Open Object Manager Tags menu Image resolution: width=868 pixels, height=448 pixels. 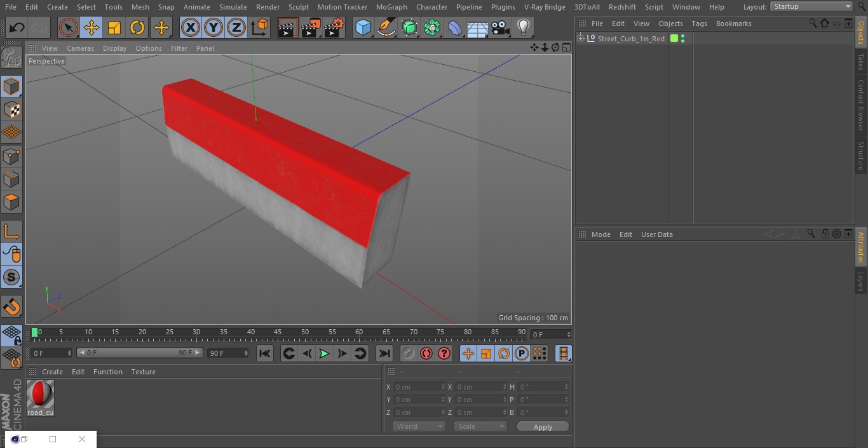[x=699, y=24]
